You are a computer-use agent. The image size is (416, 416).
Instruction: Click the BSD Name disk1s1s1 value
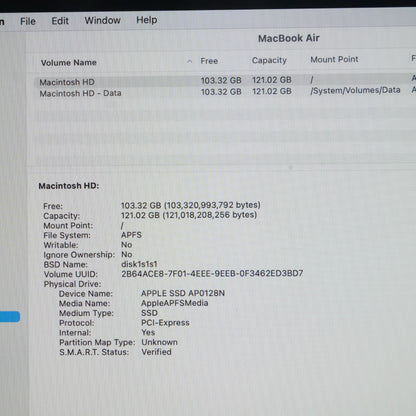click(x=139, y=264)
